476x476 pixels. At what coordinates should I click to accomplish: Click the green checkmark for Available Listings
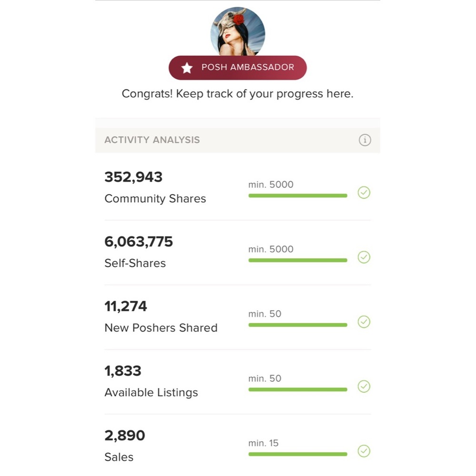coord(364,387)
